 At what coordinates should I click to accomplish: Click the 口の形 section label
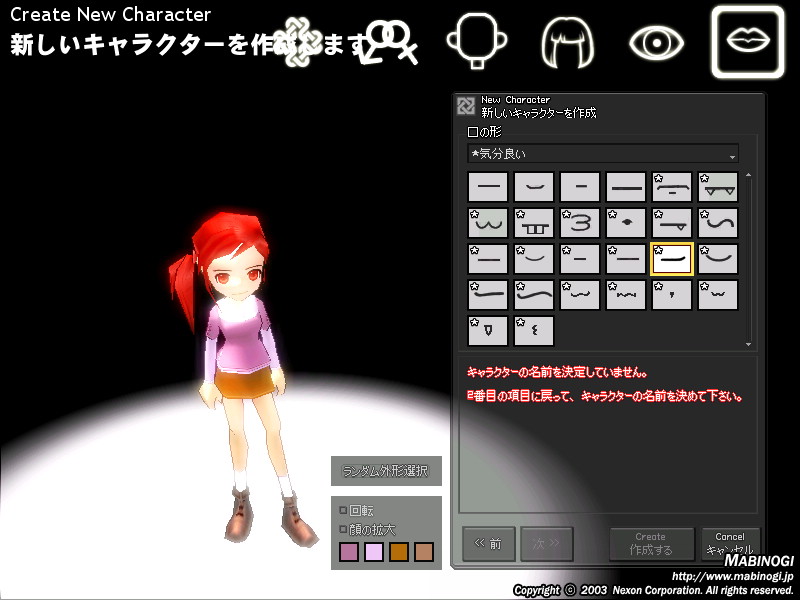point(485,132)
